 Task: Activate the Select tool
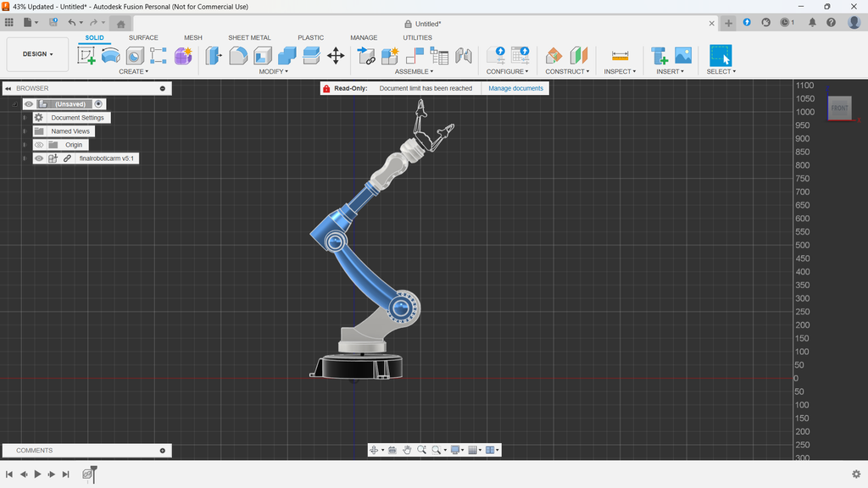coord(721,55)
